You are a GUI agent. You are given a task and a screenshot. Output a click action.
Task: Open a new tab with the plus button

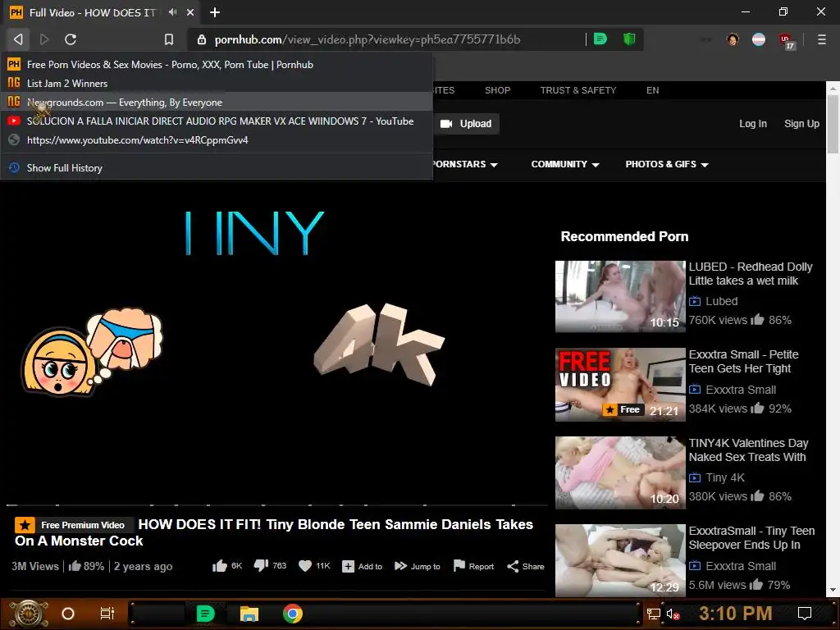click(215, 12)
